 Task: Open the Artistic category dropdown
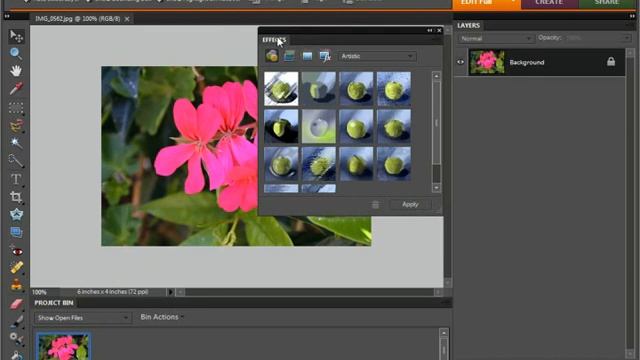pyautogui.click(x=377, y=56)
